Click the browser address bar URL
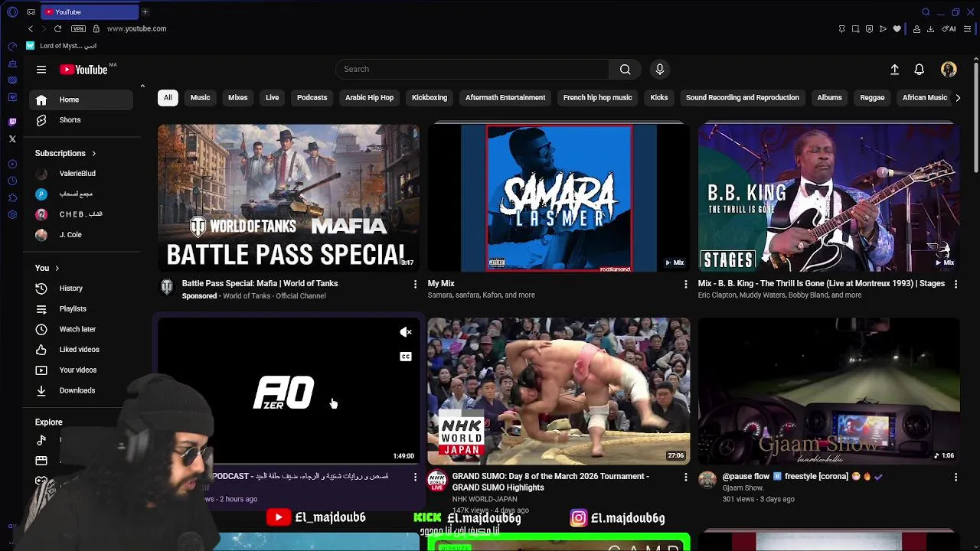Viewport: 980px width, 551px height. pyautogui.click(x=136, y=28)
